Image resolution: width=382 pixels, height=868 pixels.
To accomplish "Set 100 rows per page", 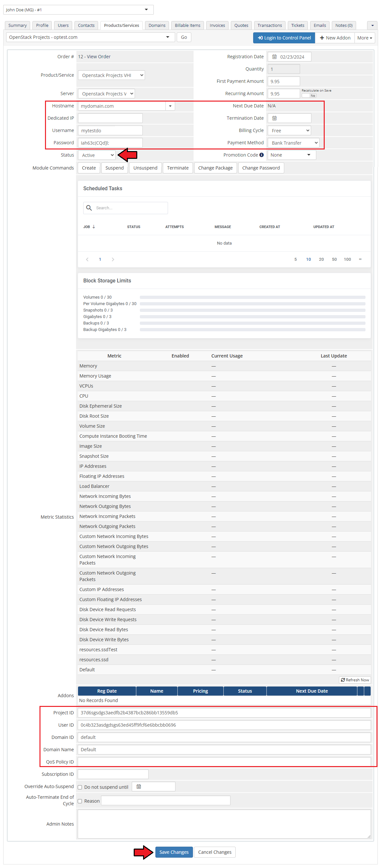I will (347, 259).
